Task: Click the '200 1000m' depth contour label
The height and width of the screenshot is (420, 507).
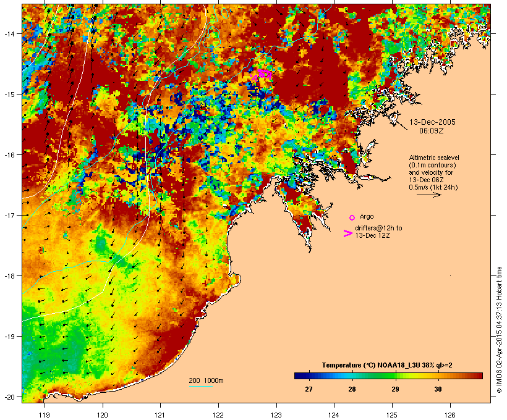Action: [206, 380]
